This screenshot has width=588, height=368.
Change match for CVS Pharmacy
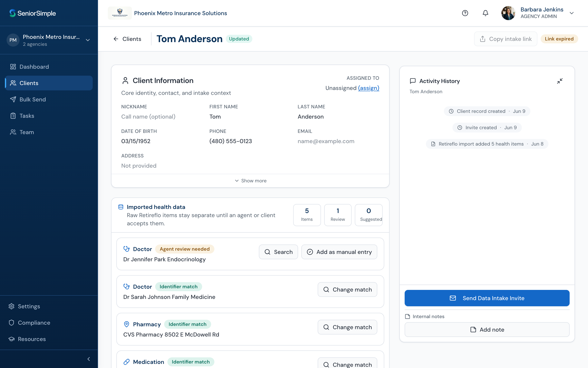(x=347, y=327)
